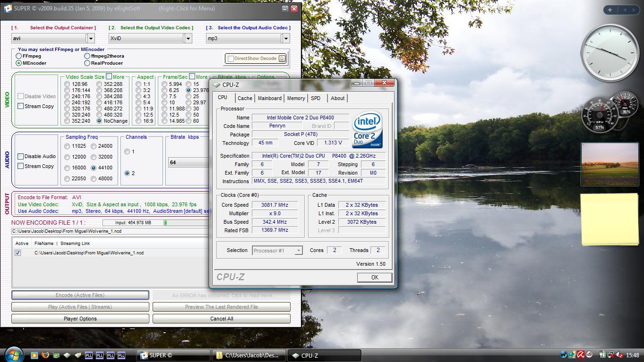Click the SUPER title bar app icon

coord(7,8)
